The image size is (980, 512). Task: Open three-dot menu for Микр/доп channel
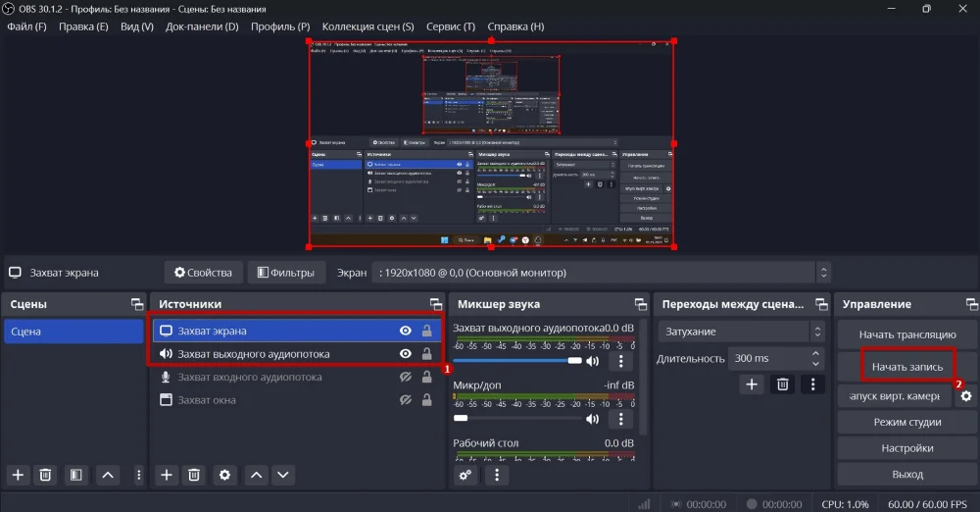(621, 419)
